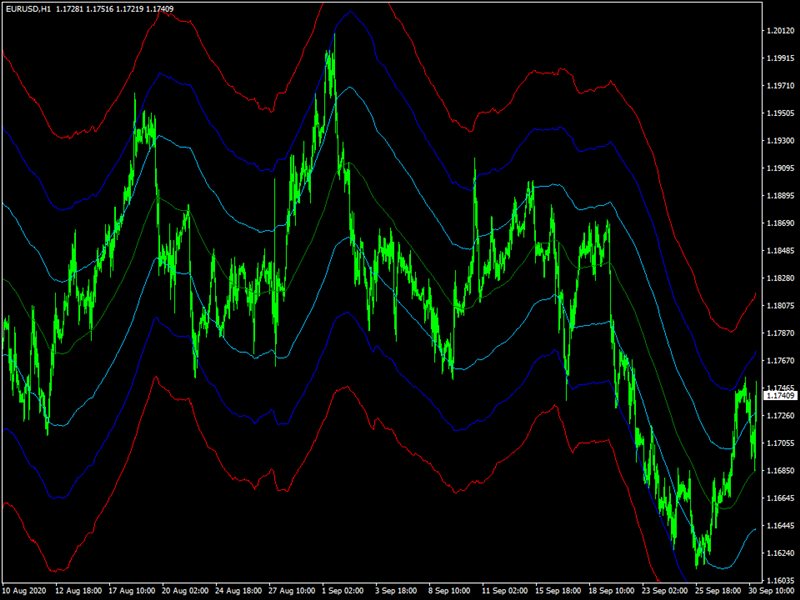800x600 pixels.
Task: Select the 18 Sep 10:00 time label
Action: pyautogui.click(x=611, y=591)
